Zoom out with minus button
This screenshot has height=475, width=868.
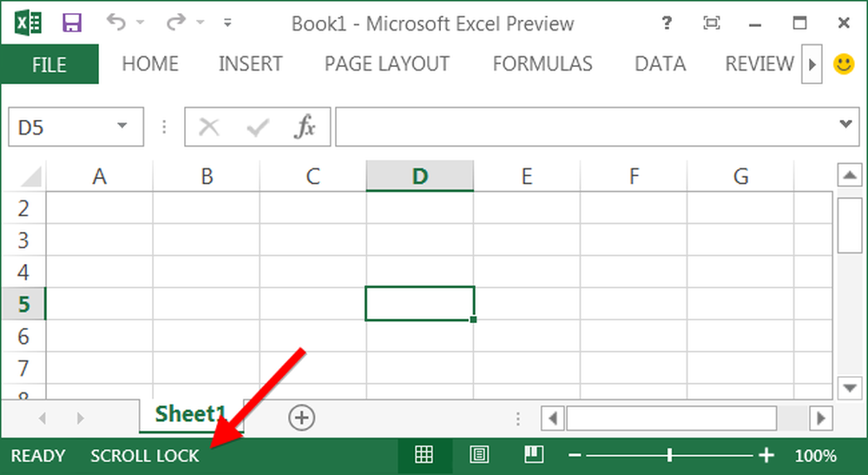(575, 456)
